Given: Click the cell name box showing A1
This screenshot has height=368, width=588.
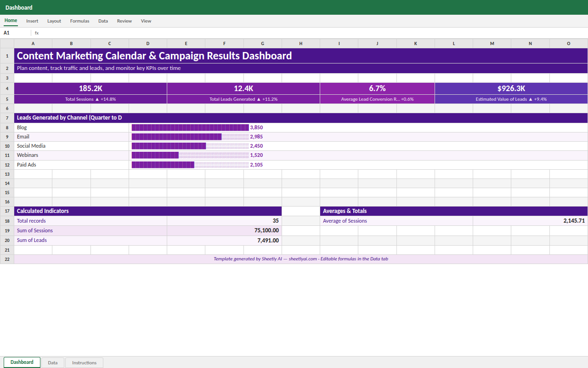Looking at the screenshot, I should (x=16, y=33).
